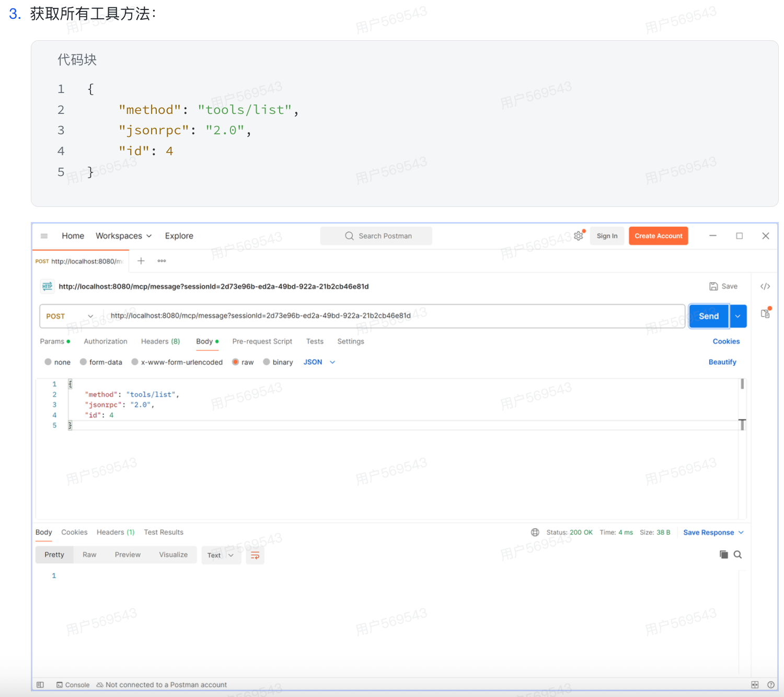Open the request Settings tab

[x=351, y=342]
